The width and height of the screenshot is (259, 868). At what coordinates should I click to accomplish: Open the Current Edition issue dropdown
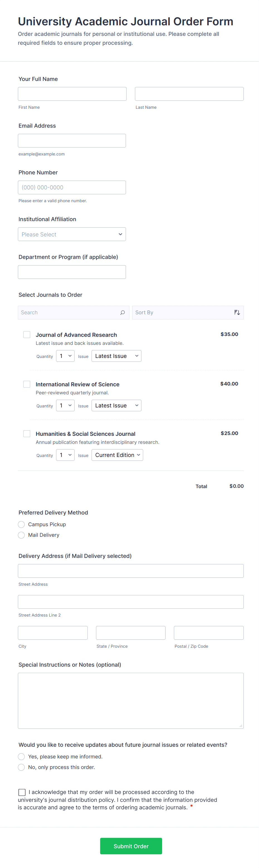(x=117, y=455)
